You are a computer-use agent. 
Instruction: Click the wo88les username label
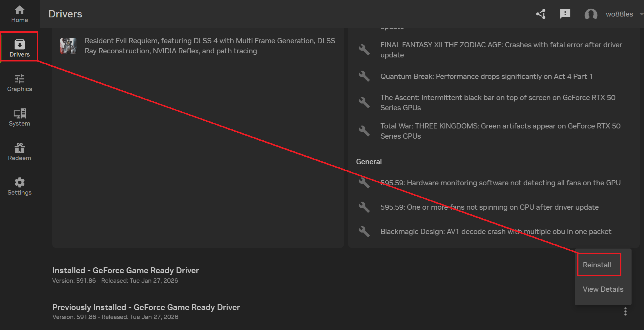tap(619, 14)
